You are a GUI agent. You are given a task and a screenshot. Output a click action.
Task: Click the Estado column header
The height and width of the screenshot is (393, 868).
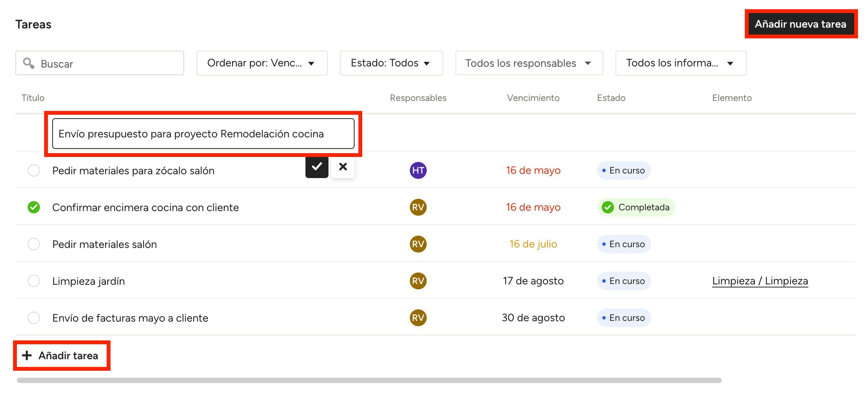pos(611,98)
